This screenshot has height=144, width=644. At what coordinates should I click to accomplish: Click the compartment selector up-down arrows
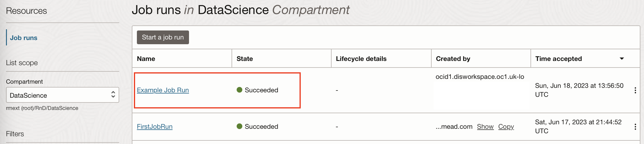tap(113, 94)
